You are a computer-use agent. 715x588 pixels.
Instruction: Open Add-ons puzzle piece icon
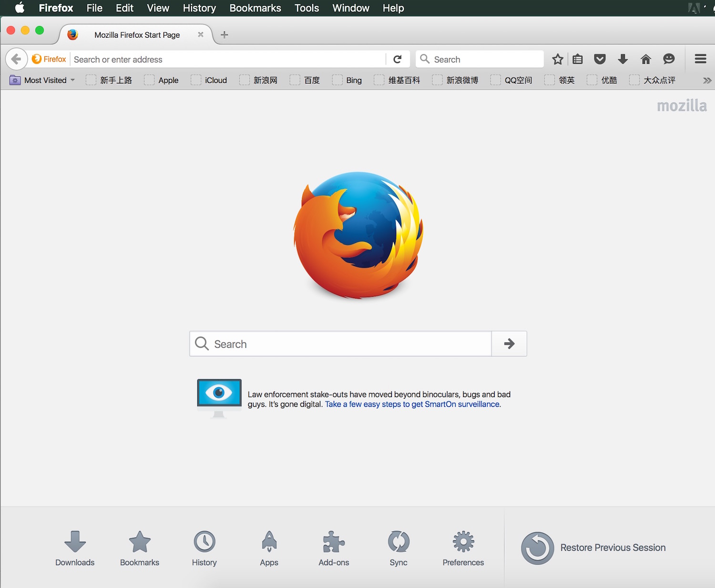pos(334,548)
